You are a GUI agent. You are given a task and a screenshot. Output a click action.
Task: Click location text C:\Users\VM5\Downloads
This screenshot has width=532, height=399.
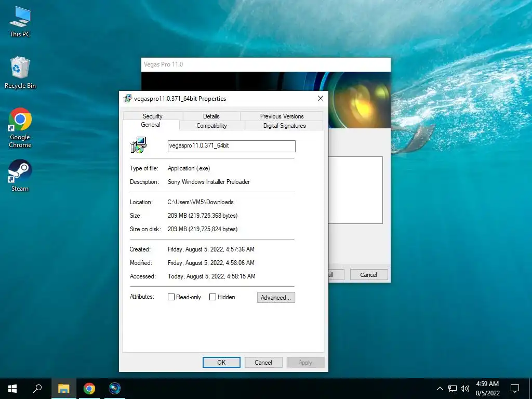pos(201,202)
